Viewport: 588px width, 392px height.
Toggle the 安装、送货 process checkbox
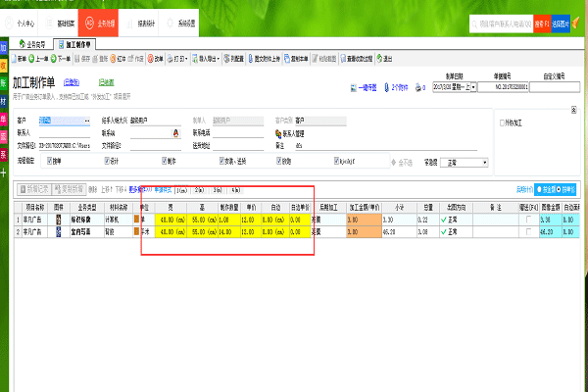(x=221, y=161)
